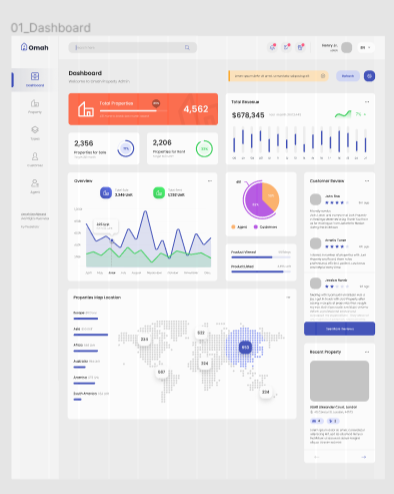Screen dimensions: 394x494
Task: Open the Customer Review card options menu
Action: click(367, 181)
